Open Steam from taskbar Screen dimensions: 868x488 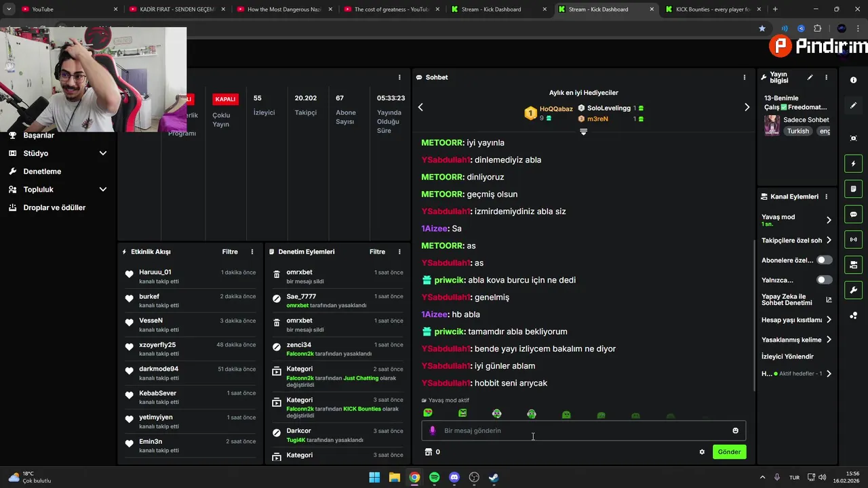[494, 477]
